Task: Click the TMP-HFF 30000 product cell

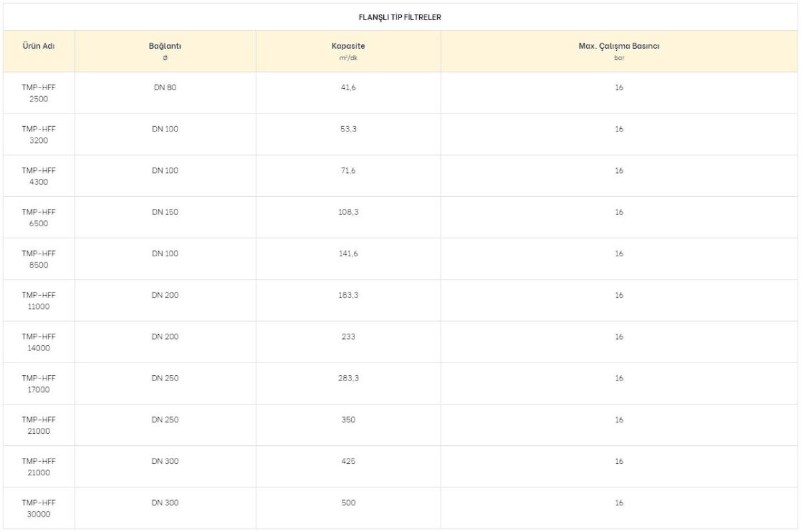Action: [39, 508]
